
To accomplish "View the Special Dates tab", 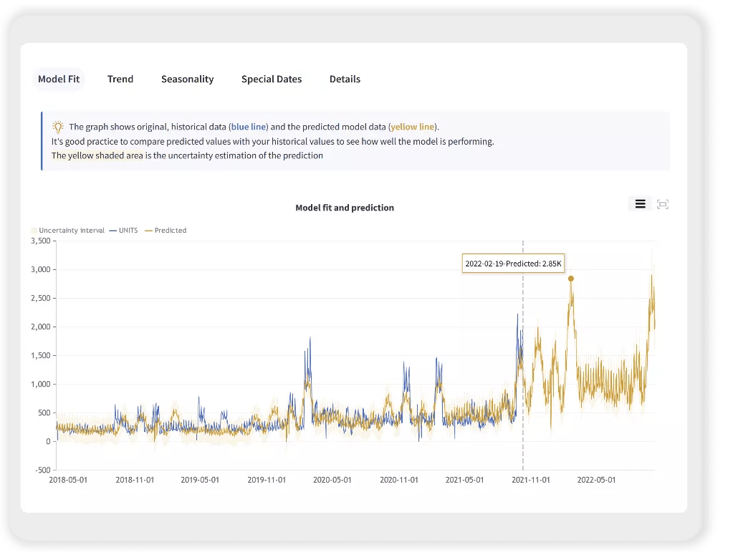I will [272, 79].
